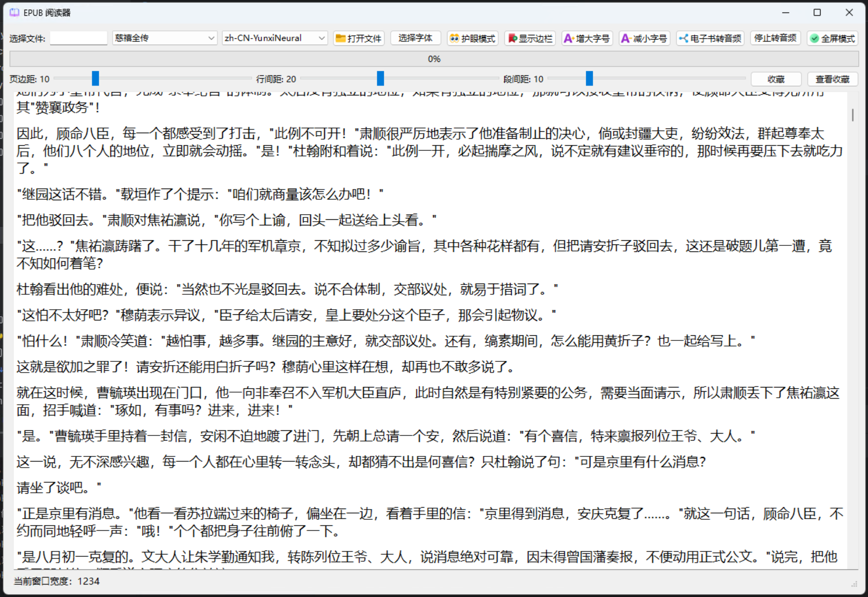The image size is (868, 597).
Task: Click 停止转音频 button
Action: tap(775, 38)
